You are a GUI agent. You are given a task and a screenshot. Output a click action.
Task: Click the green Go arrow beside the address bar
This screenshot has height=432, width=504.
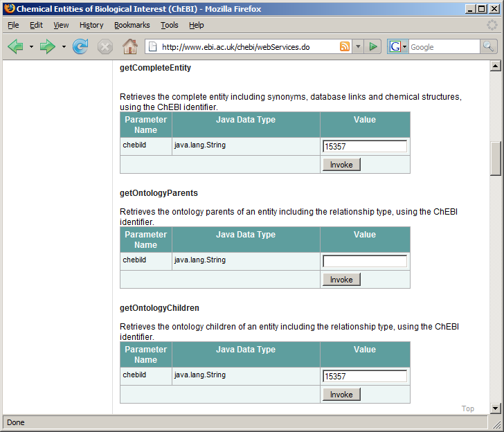click(x=373, y=46)
